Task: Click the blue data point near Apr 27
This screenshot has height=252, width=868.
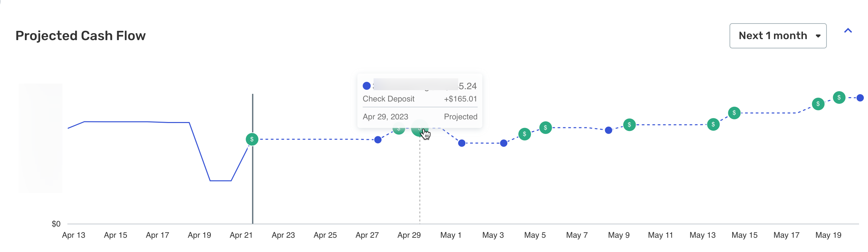Action: tap(378, 140)
